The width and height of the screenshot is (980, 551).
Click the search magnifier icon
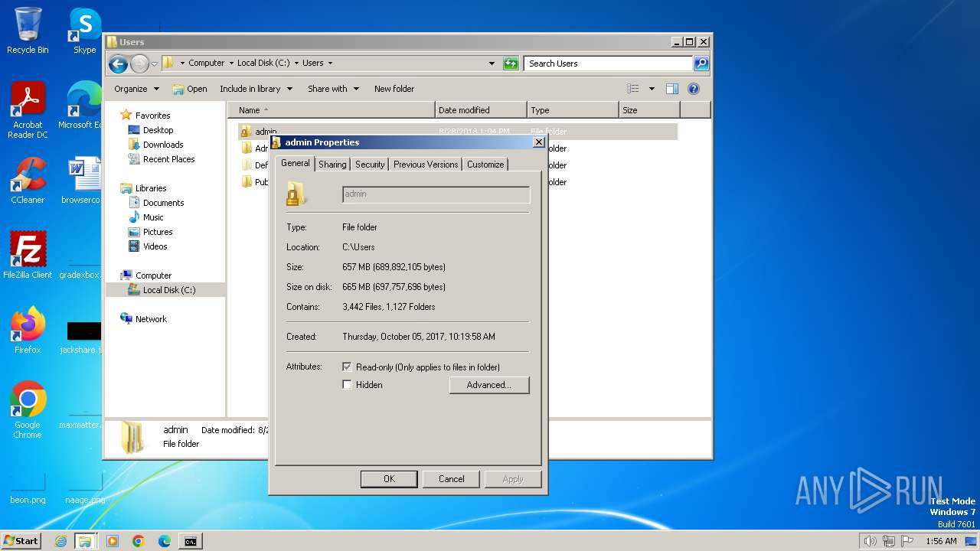pos(701,64)
